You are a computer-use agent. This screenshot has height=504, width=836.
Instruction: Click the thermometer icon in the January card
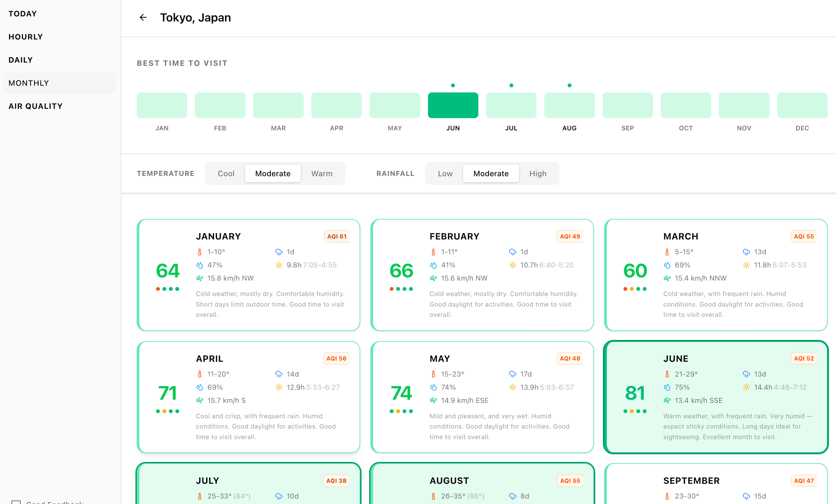(199, 252)
